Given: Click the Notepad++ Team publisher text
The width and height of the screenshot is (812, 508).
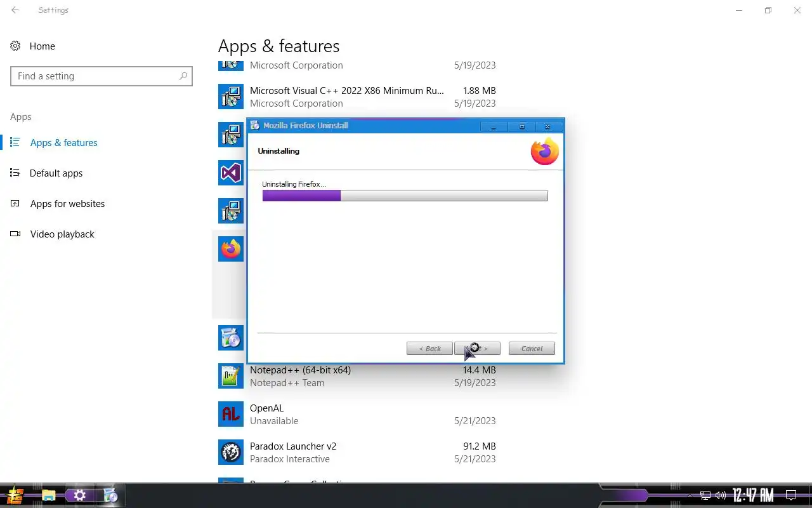Looking at the screenshot, I should (287, 383).
